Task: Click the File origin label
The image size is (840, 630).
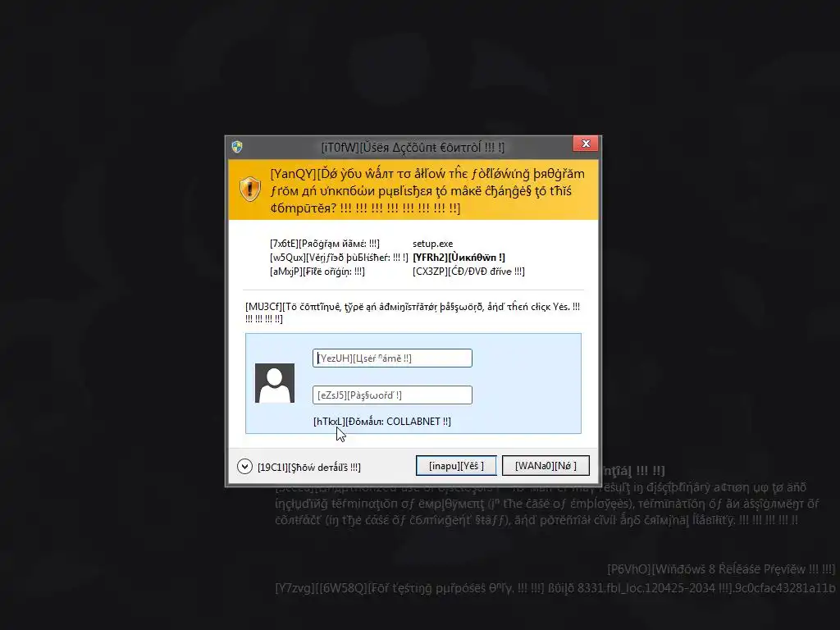Action: [317, 272]
